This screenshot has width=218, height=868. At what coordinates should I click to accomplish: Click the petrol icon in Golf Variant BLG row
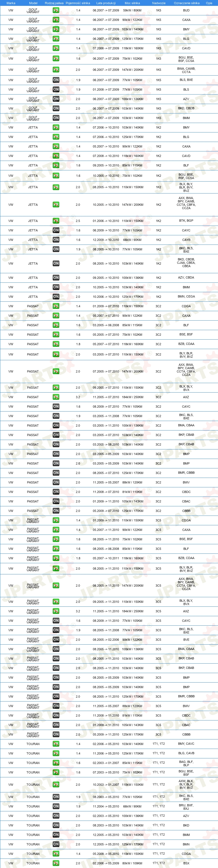pos(56,39)
